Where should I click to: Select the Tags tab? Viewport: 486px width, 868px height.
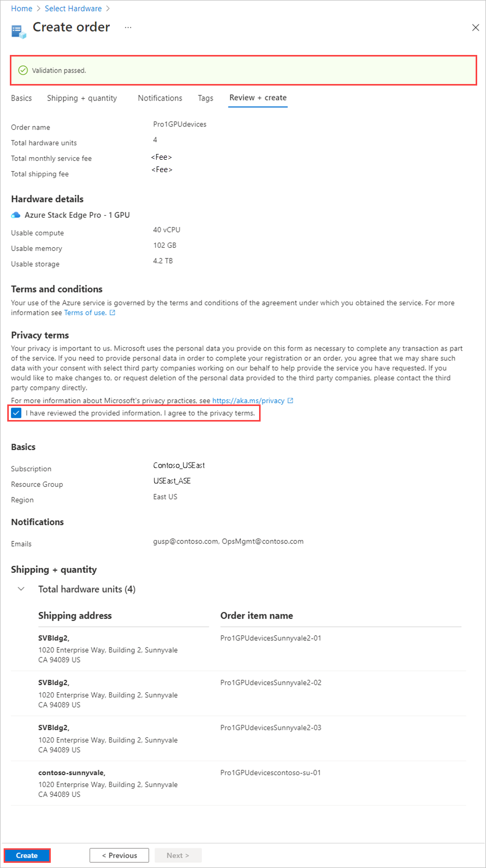coord(205,97)
